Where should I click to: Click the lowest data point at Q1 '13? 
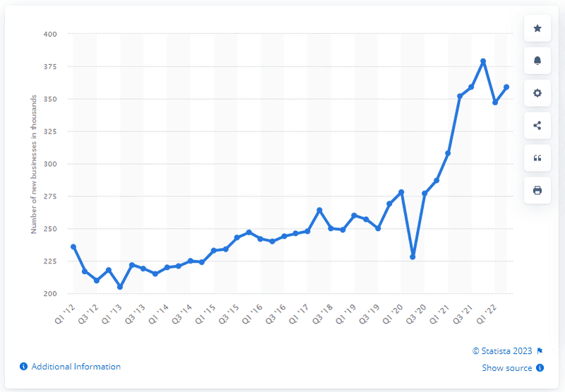point(120,287)
